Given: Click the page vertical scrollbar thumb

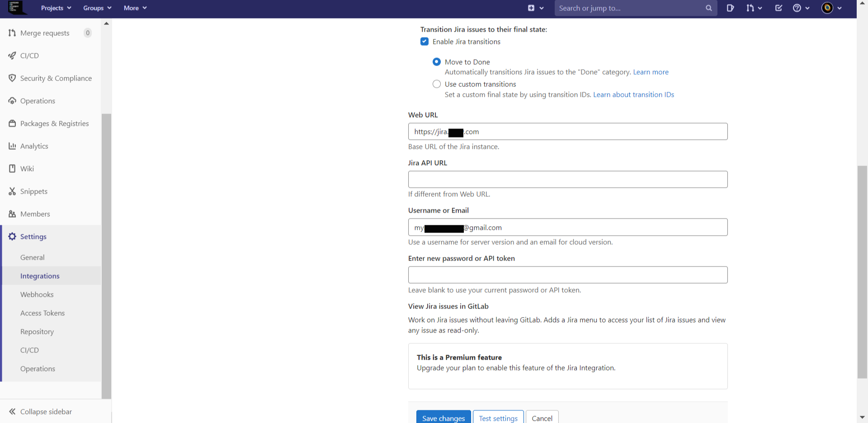Looking at the screenshot, I should (x=862, y=272).
